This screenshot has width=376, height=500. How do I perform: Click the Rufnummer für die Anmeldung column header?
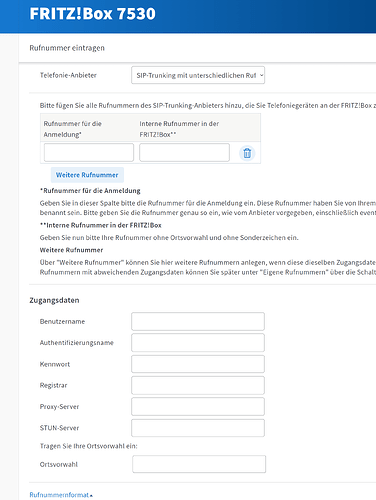pyautogui.click(x=73, y=129)
